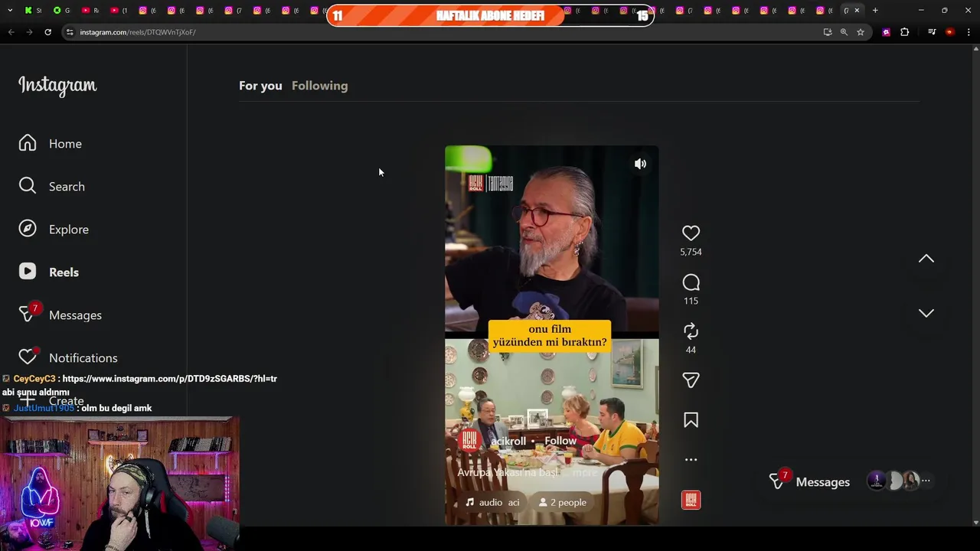This screenshot has height=551, width=980.
Task: Click the Home house sidebar icon
Action: tap(28, 143)
